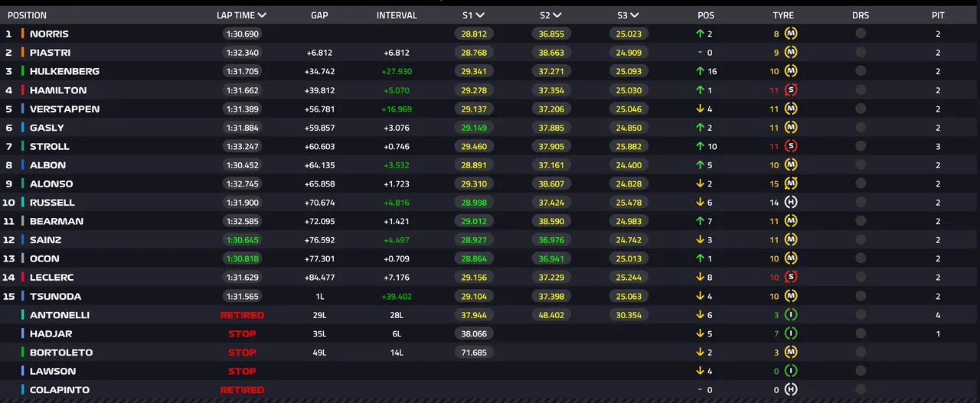Toggle Verstappen's DRS indicator dot
Viewport: 980px width, 403px height.
click(861, 109)
